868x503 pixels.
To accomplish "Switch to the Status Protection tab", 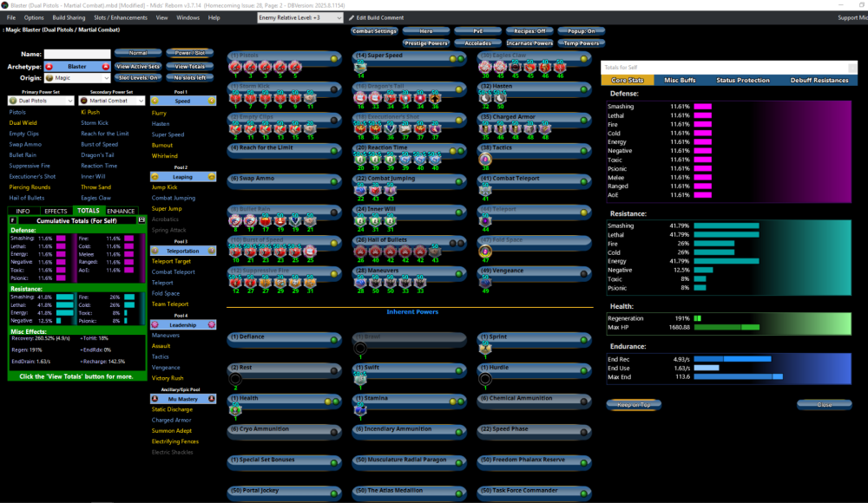I will point(742,80).
